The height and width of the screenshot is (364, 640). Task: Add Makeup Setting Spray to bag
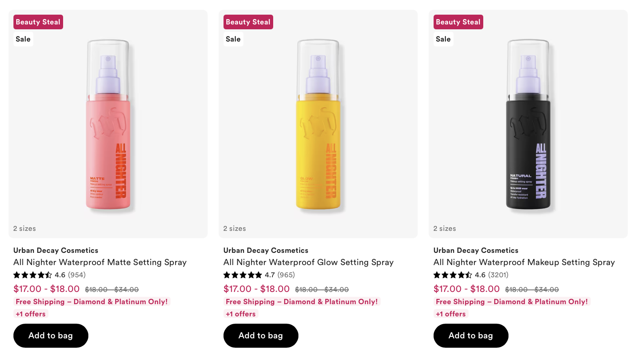click(471, 335)
